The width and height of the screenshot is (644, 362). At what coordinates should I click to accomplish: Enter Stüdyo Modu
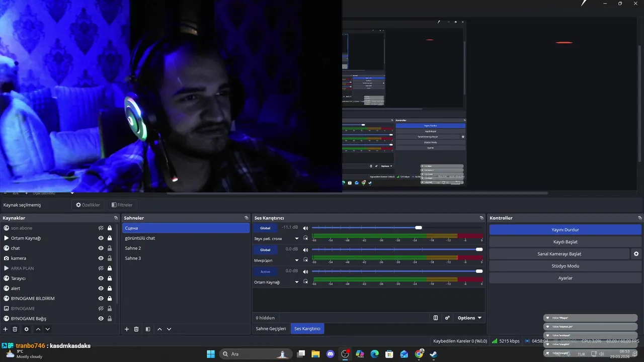click(x=565, y=266)
